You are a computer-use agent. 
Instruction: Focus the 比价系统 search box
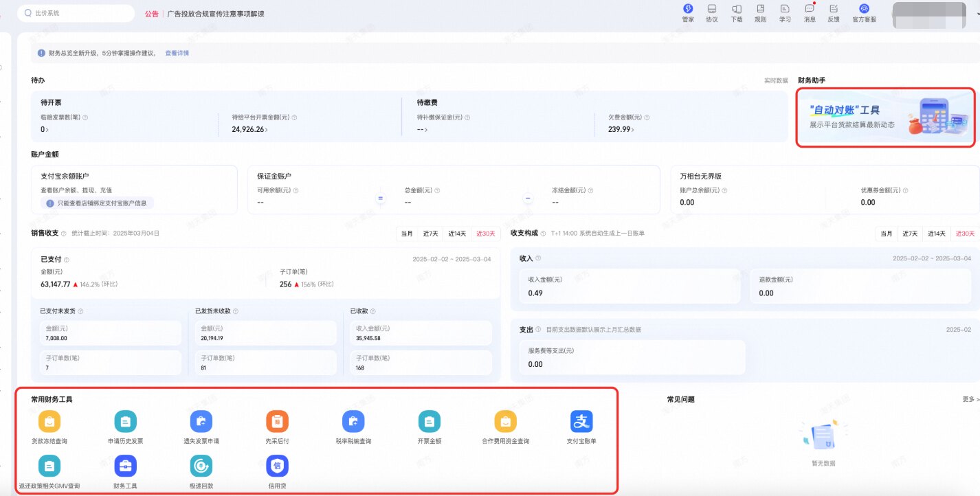point(76,13)
